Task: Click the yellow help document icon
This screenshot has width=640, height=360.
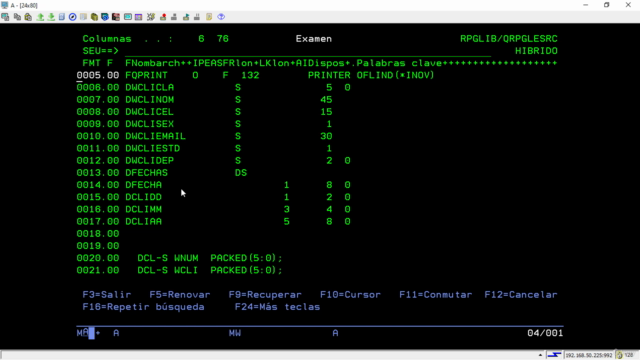Action: pyautogui.click(x=209, y=17)
